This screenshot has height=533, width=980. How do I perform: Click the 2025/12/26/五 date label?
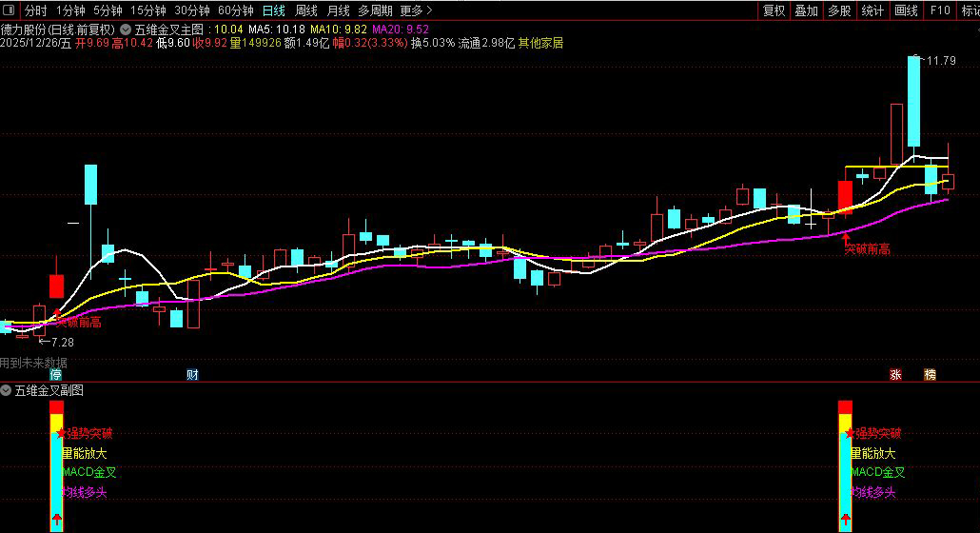[35, 43]
